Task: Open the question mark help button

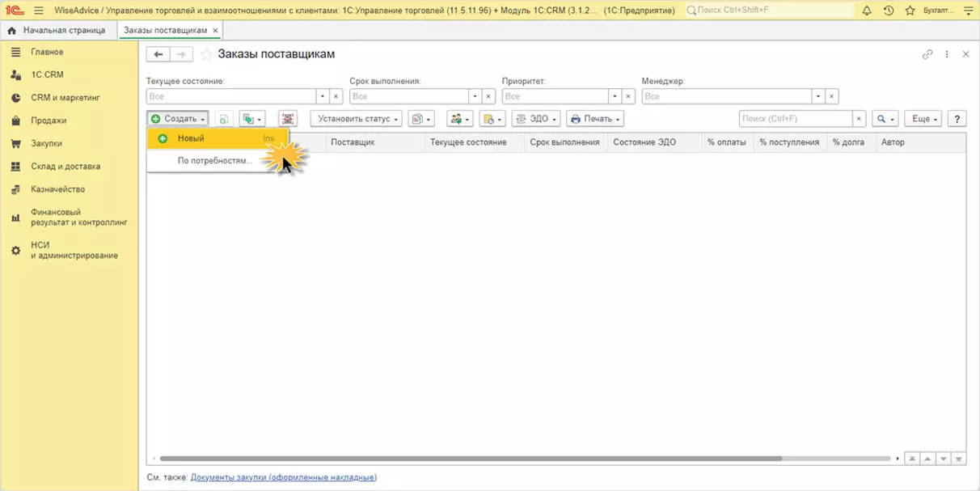Action: tap(957, 119)
